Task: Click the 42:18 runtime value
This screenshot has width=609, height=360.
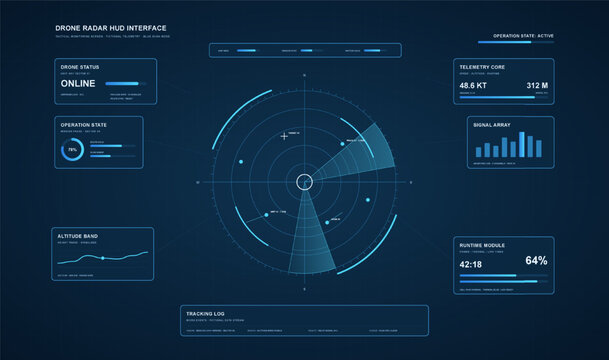Action: tap(470, 264)
